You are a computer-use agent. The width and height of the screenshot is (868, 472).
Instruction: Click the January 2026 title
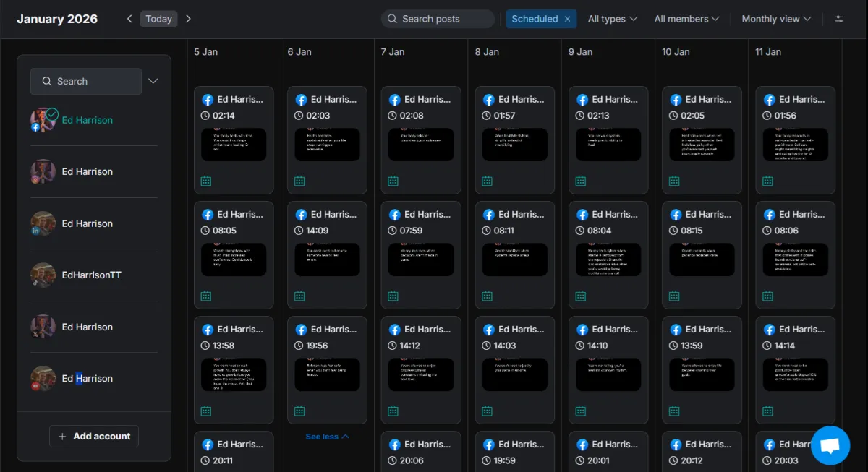(57, 19)
